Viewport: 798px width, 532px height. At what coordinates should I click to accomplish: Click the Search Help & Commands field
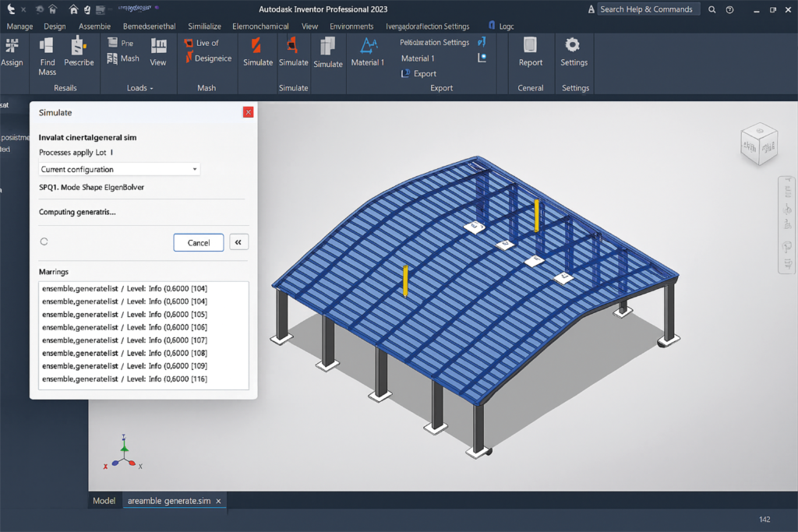pos(647,9)
